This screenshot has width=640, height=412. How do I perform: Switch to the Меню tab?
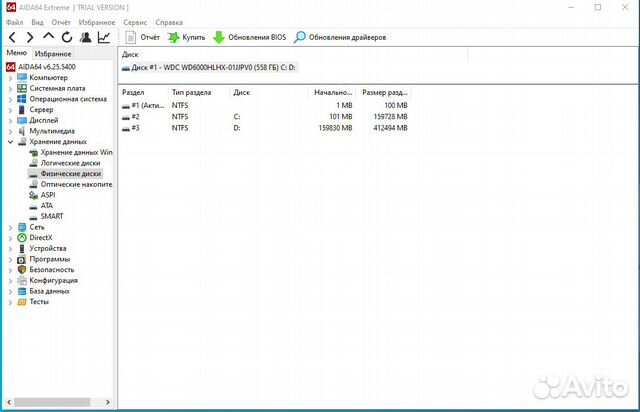pyautogui.click(x=16, y=53)
